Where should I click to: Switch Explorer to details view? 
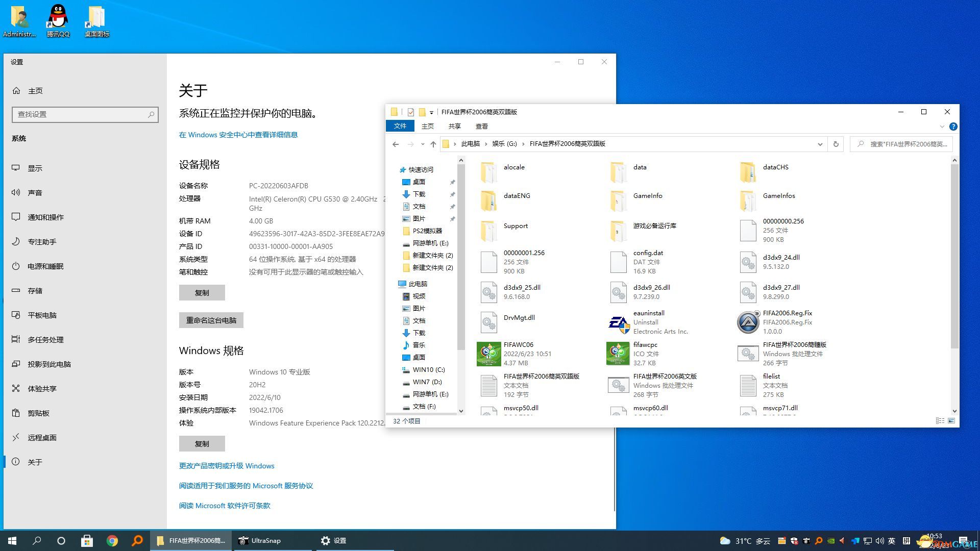[x=940, y=421]
